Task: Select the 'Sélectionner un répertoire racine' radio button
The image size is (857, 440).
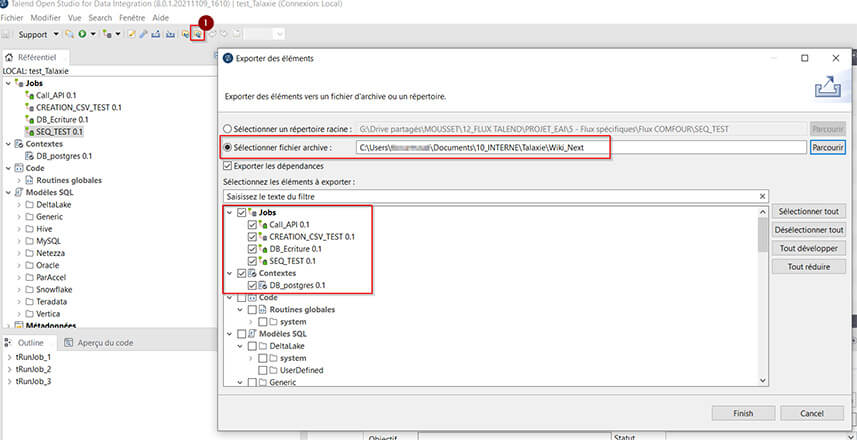Action: click(228, 130)
